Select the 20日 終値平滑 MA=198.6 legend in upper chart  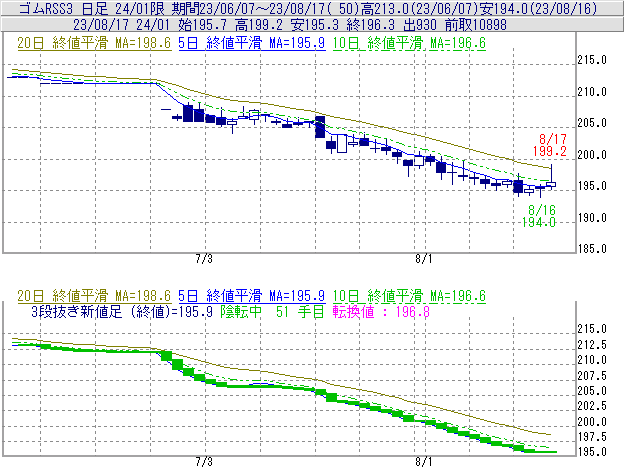pos(94,43)
